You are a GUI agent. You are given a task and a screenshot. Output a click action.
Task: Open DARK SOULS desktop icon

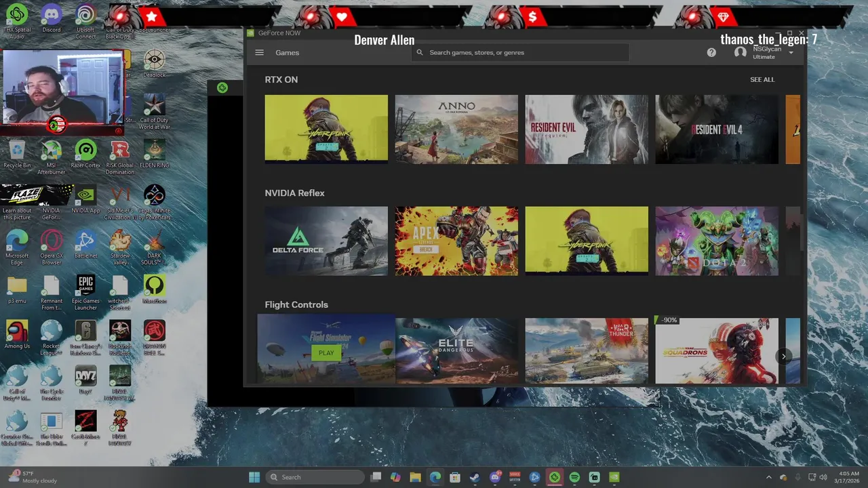pos(155,247)
